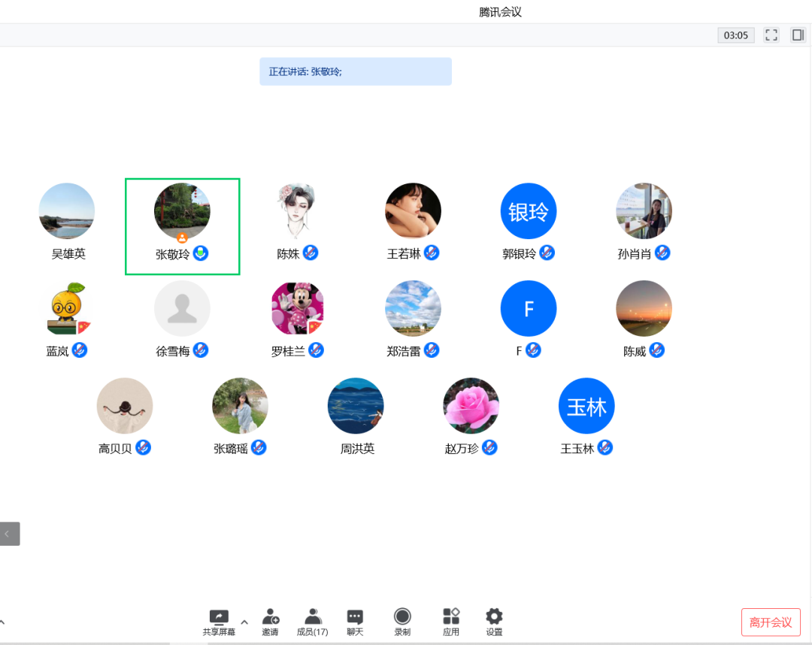812x645 pixels.
Task: Select 罗桂兰's Minnie Mouse avatar
Action: [298, 308]
